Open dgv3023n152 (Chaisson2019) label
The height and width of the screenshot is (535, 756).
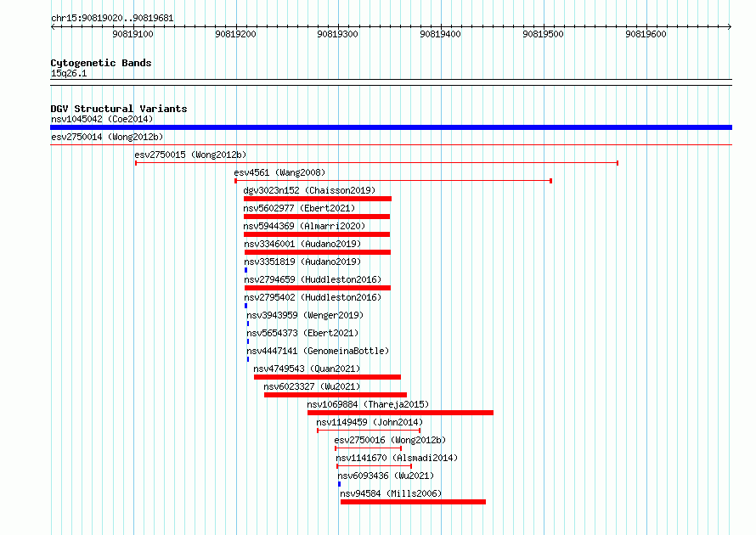click(x=309, y=190)
